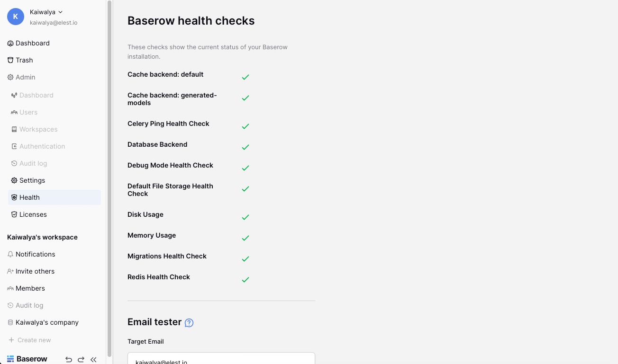Open the Workspaces admin page

click(38, 129)
